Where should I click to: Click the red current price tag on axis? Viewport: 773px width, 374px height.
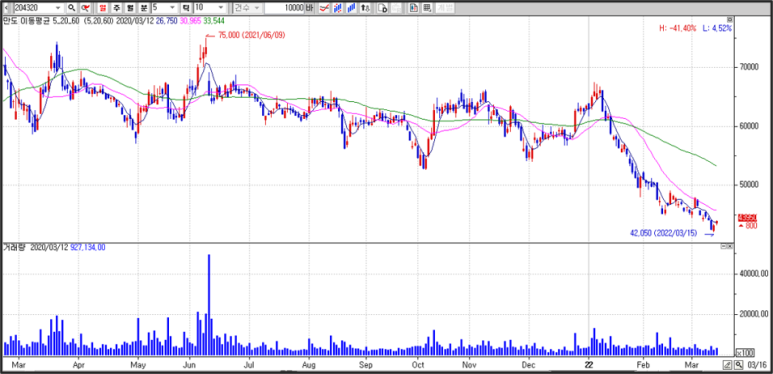(x=747, y=217)
